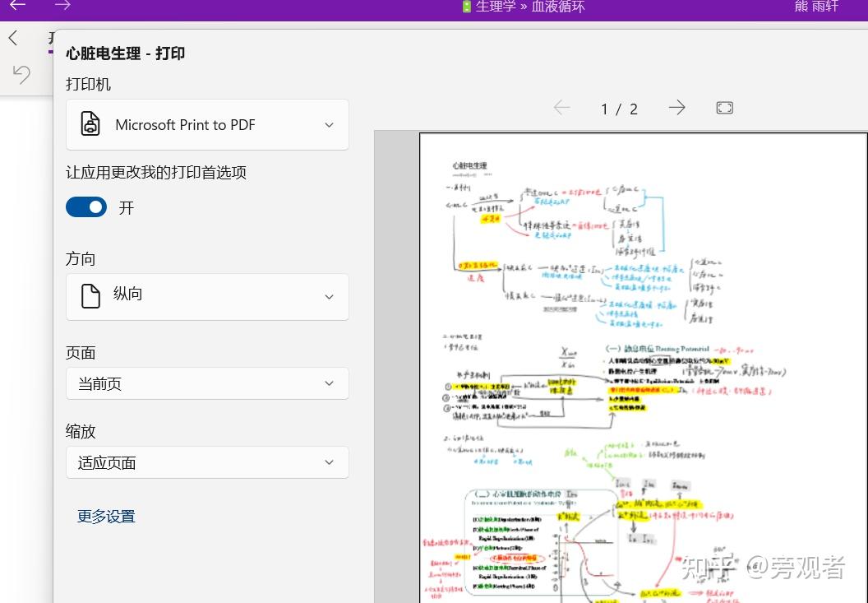Go to the next preview page

point(676,107)
